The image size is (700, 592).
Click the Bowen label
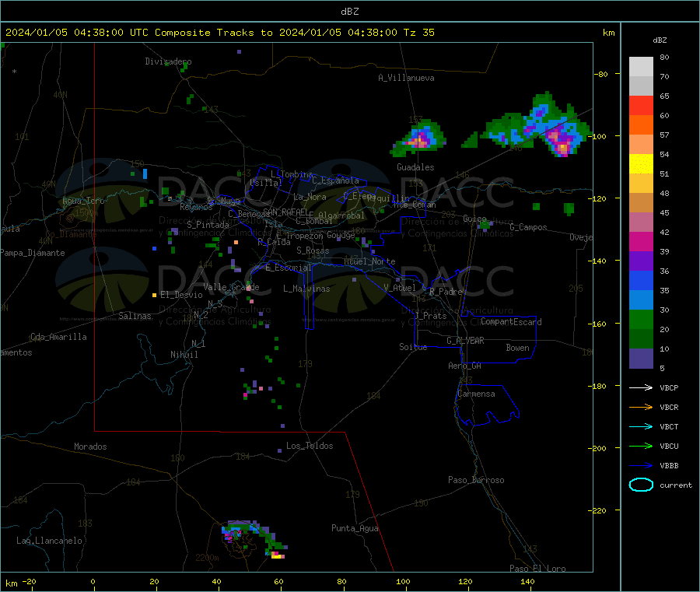[x=518, y=348]
